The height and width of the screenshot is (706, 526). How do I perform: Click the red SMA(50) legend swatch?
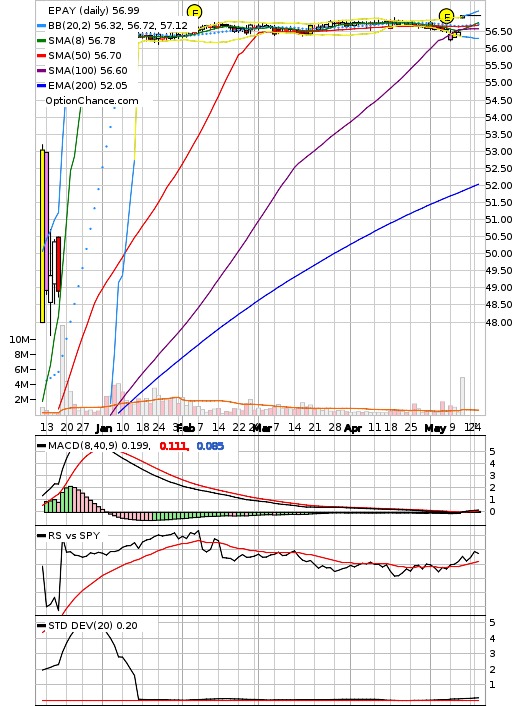(41, 56)
